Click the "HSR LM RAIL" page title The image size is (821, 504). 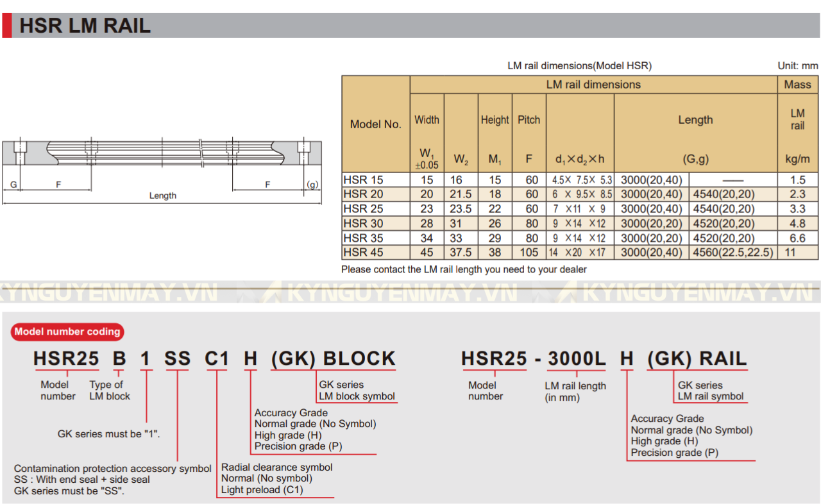point(85,26)
